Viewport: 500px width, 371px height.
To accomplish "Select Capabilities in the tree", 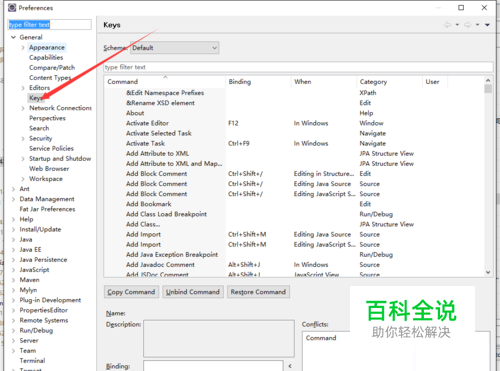I will [46, 58].
